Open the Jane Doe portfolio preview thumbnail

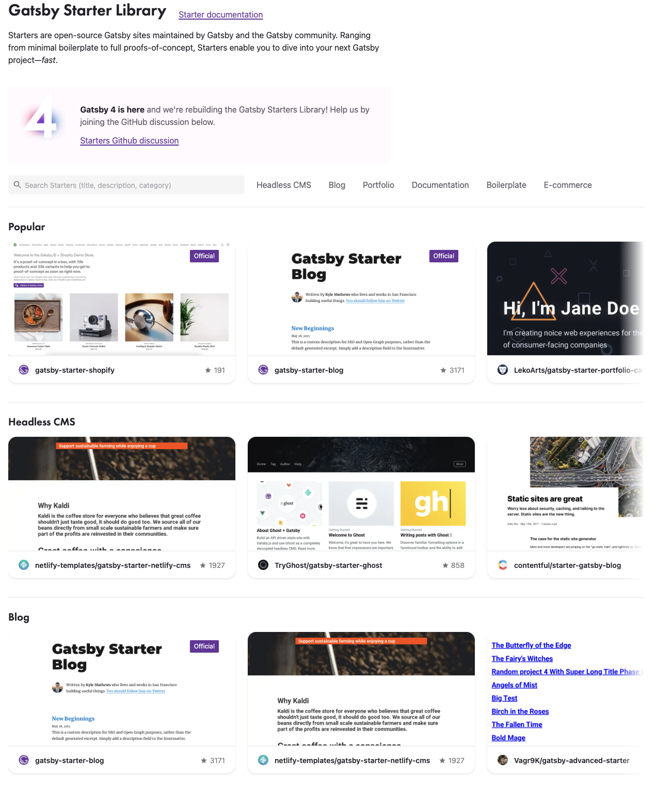point(565,298)
